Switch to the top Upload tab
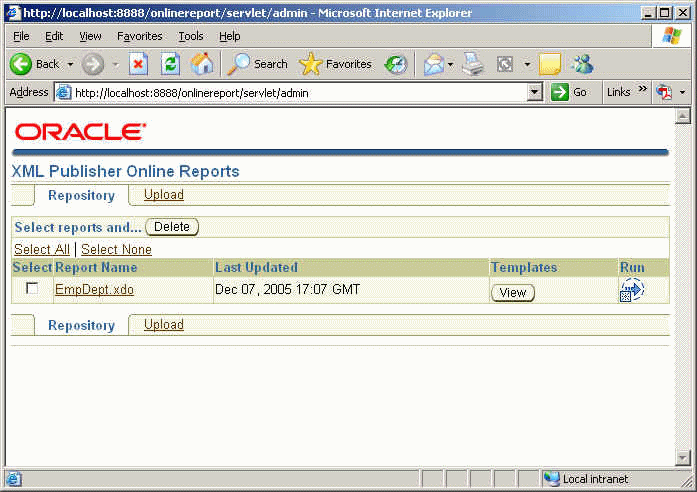 tap(164, 195)
